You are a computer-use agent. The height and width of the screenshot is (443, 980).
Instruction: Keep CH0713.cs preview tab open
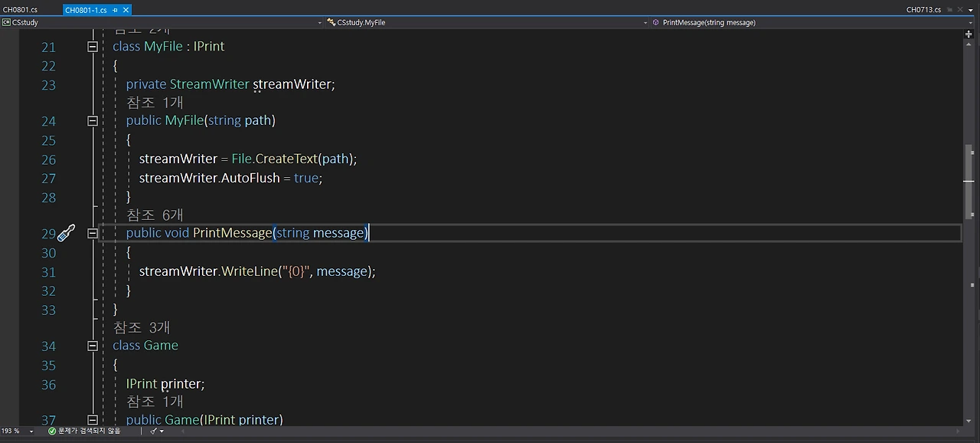pyautogui.click(x=949, y=10)
